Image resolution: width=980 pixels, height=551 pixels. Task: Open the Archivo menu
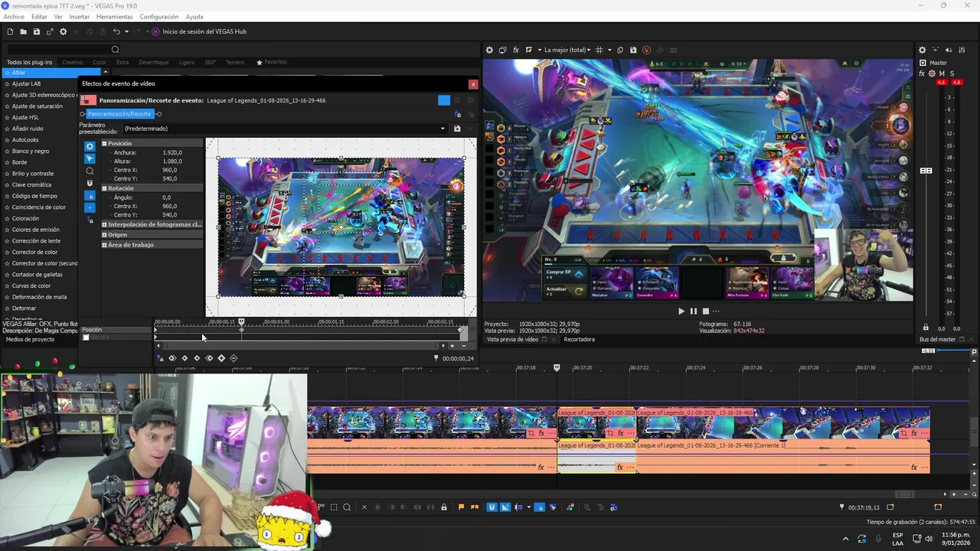tap(14, 16)
